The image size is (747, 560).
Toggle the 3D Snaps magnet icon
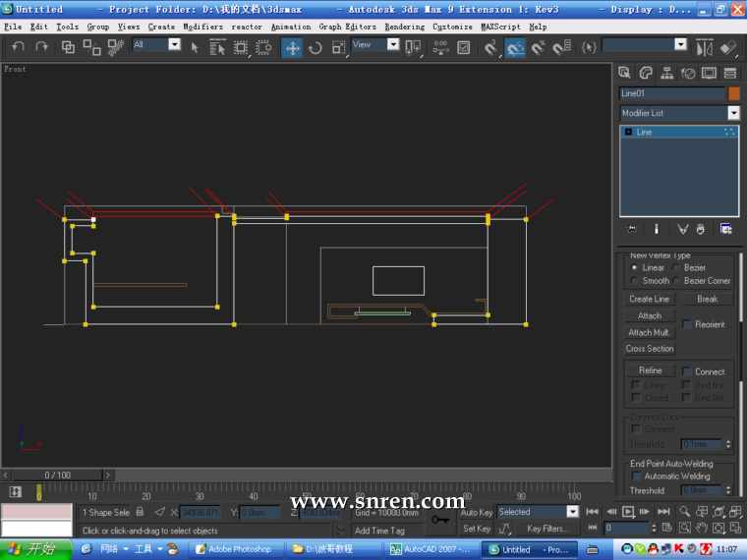pos(490,47)
